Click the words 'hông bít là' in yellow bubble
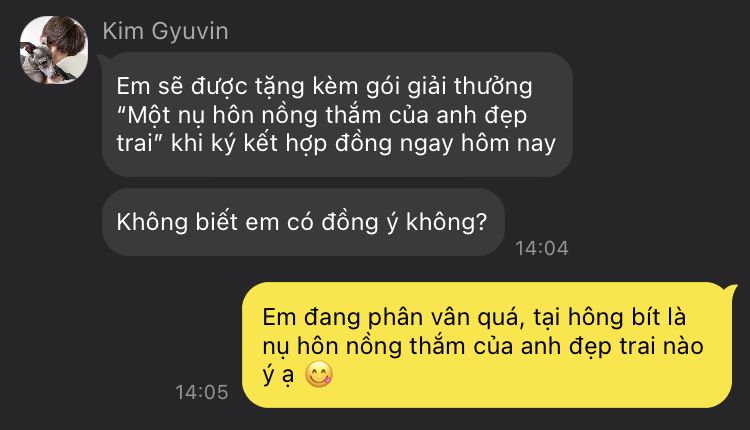Image resolution: width=750 pixels, height=430 pixels. 627,318
